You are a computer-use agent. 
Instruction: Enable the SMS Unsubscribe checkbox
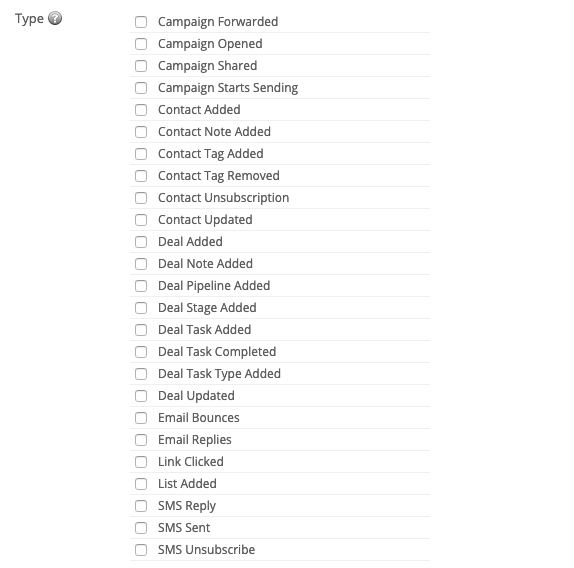click(141, 550)
